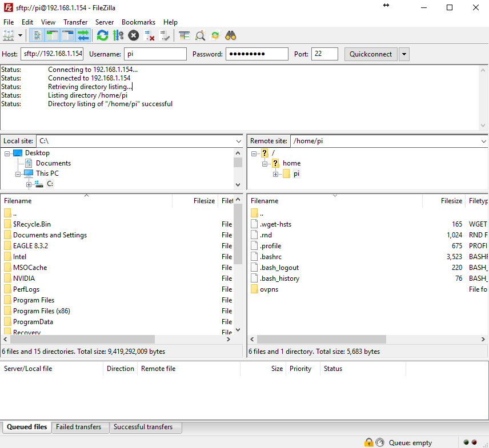The image size is (489, 448).
Task: Select the .wget-hsts remote file
Action: point(276,224)
